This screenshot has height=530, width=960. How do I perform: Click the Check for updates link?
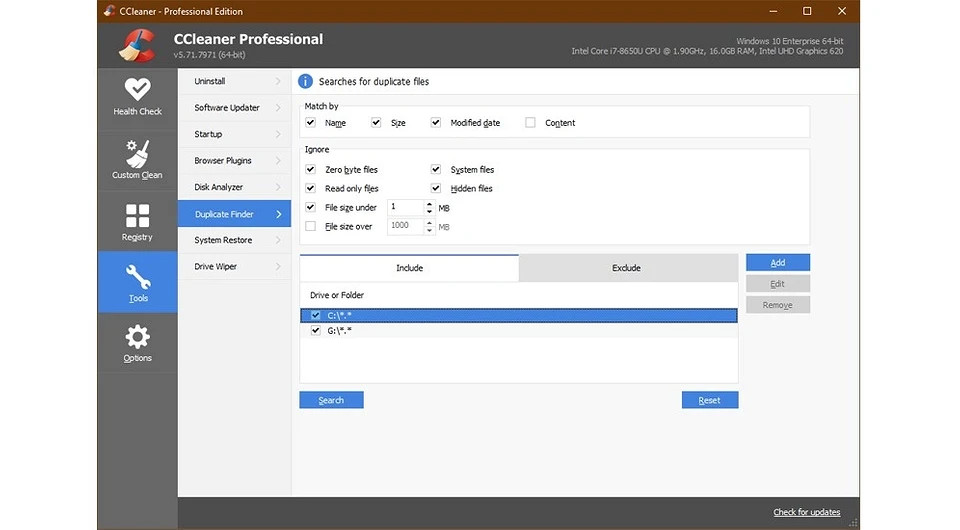(806, 513)
